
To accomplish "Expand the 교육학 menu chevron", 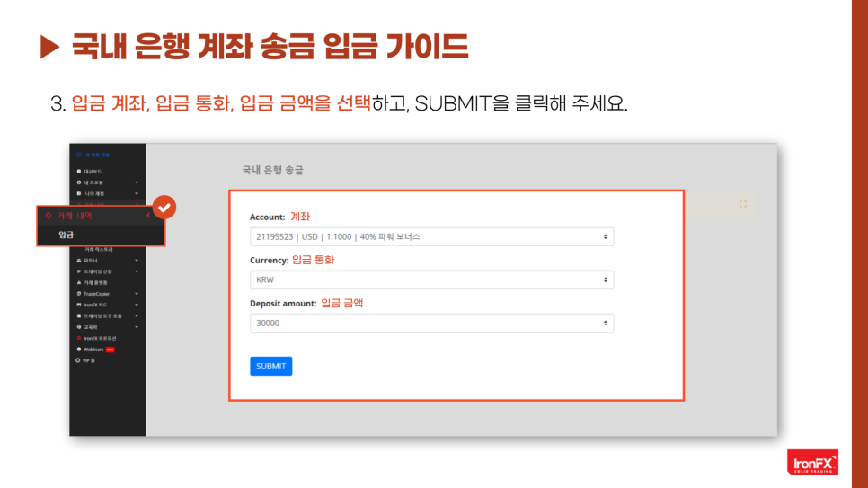I will point(137,327).
